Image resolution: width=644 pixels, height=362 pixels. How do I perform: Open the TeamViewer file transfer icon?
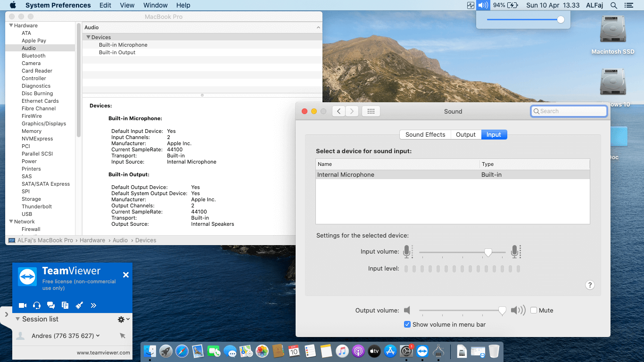65,305
